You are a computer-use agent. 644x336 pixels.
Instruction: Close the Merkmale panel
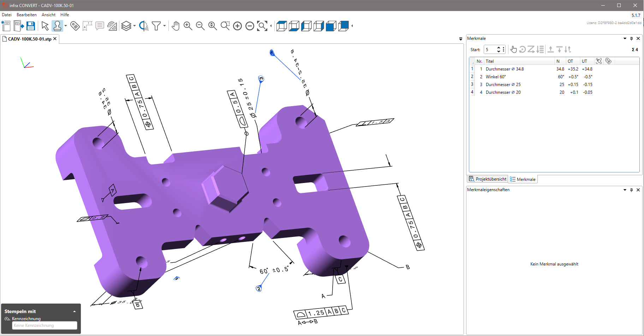pyautogui.click(x=638, y=38)
